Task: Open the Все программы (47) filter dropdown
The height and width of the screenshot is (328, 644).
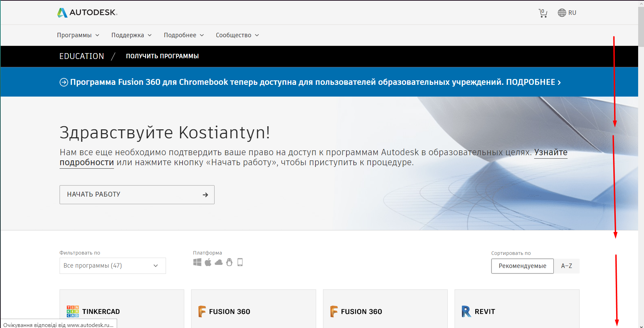Action: tap(113, 266)
